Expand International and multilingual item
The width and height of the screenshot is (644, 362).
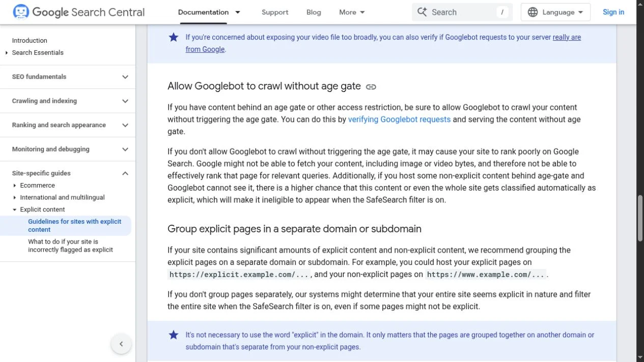pyautogui.click(x=15, y=198)
